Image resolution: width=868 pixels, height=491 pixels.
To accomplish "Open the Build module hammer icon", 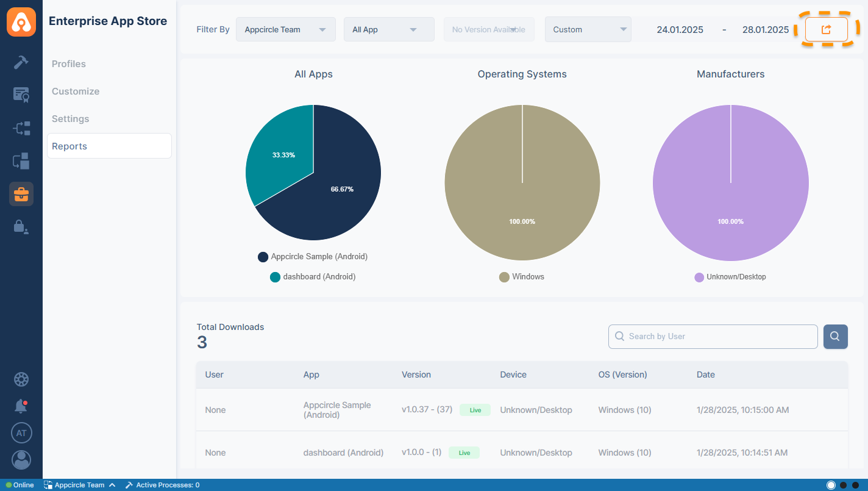I will (21, 62).
